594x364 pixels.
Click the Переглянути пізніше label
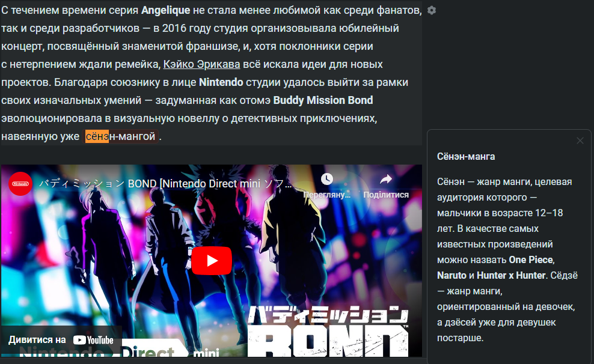(327, 195)
